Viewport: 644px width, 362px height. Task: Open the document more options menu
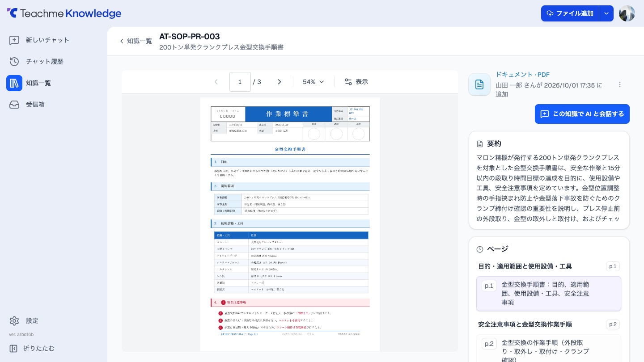620,84
